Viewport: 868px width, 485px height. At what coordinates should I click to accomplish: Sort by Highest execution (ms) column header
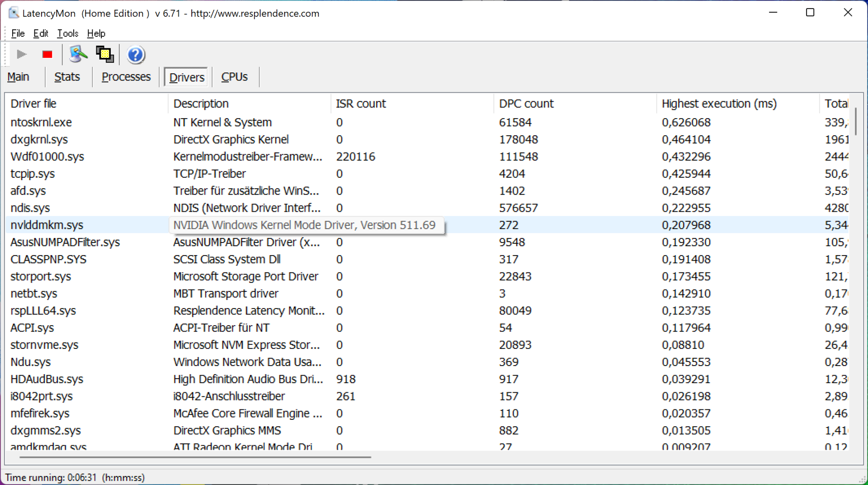point(719,104)
